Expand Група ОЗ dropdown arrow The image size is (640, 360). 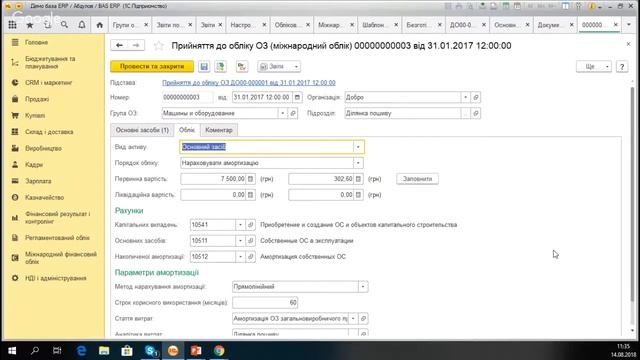282,113
